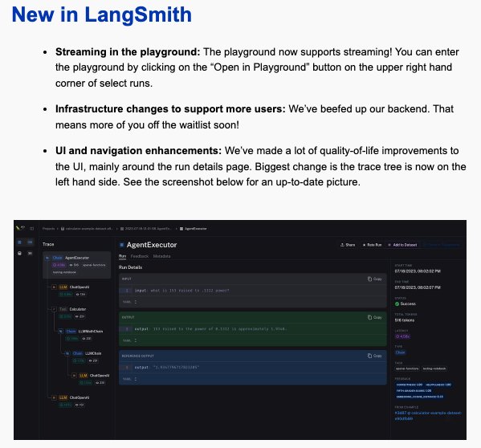Click the share upload icon beside Share
This screenshot has width=481, height=448.
pyautogui.click(x=342, y=245)
